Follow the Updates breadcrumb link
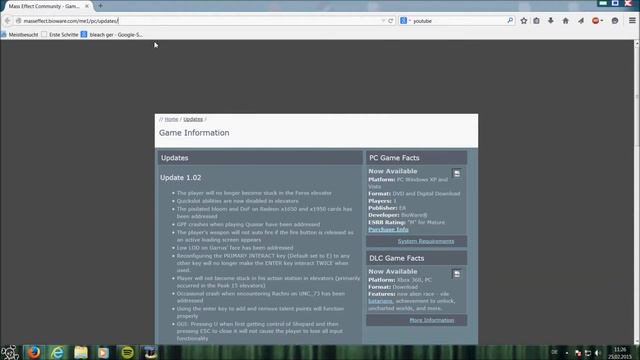The height and width of the screenshot is (360, 640). pos(193,119)
